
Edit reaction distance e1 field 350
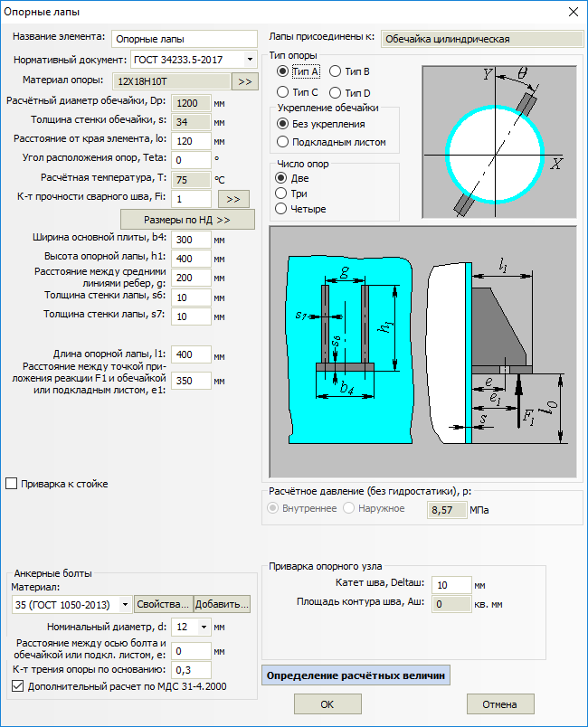pyautogui.click(x=191, y=381)
